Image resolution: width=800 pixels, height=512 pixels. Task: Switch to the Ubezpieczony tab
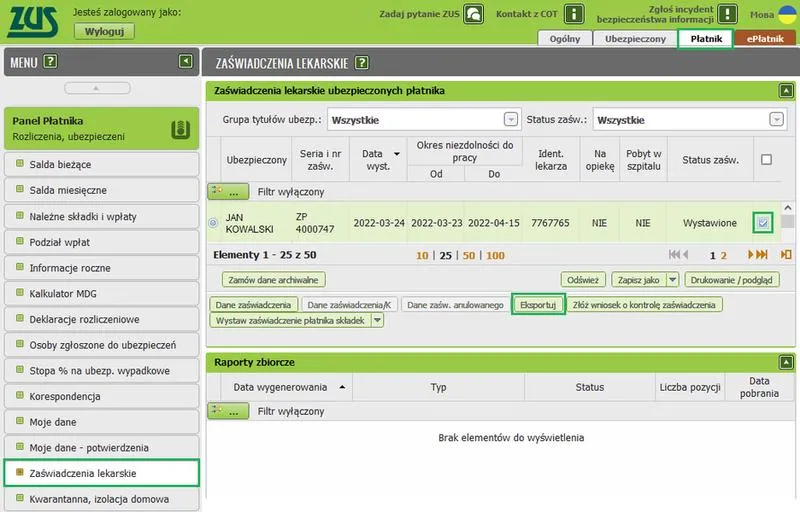click(x=635, y=39)
